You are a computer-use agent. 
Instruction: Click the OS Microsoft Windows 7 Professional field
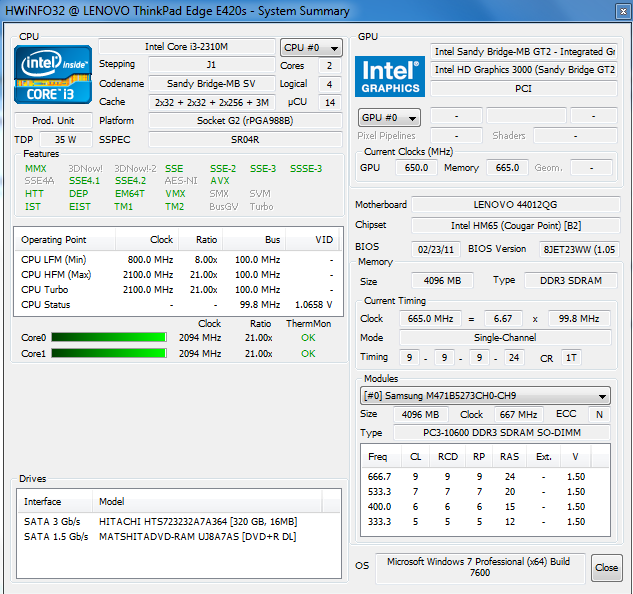(x=480, y=567)
